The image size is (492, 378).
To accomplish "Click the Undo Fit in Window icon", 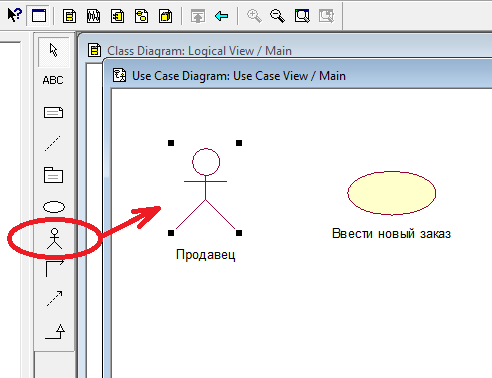I will tap(326, 16).
